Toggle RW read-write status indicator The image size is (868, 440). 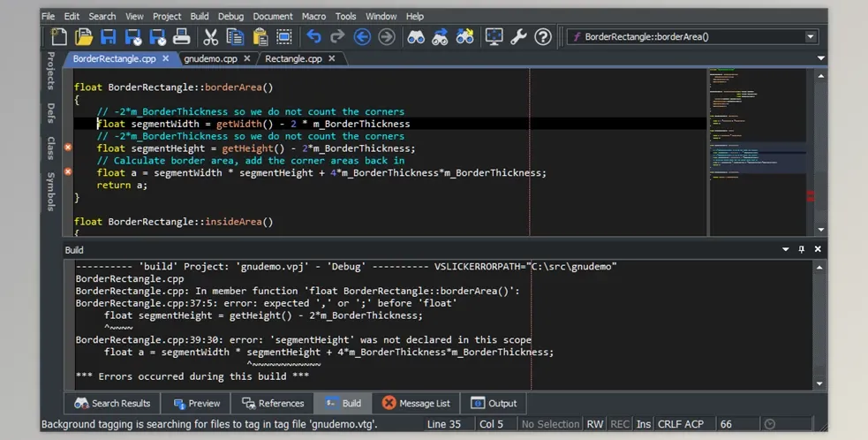coord(594,424)
